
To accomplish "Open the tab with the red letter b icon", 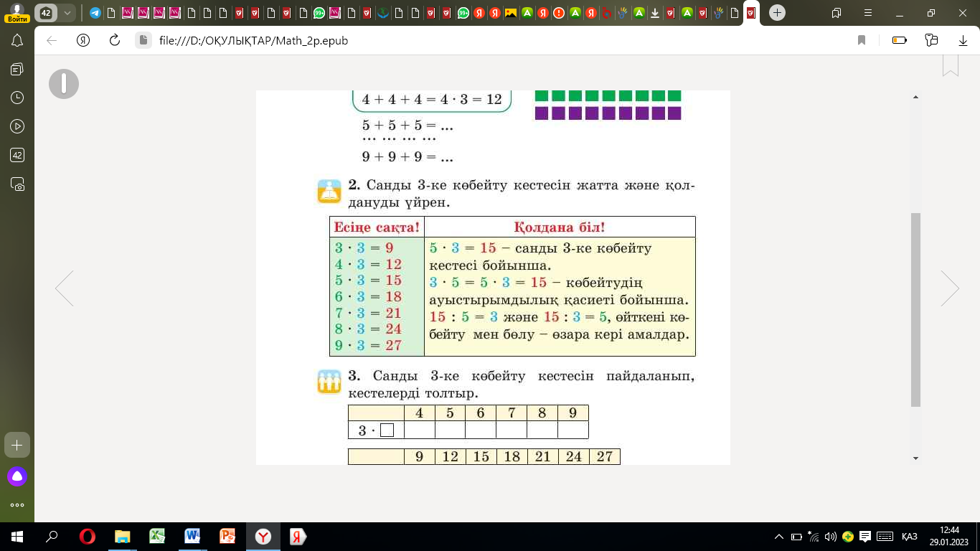I will (x=607, y=13).
